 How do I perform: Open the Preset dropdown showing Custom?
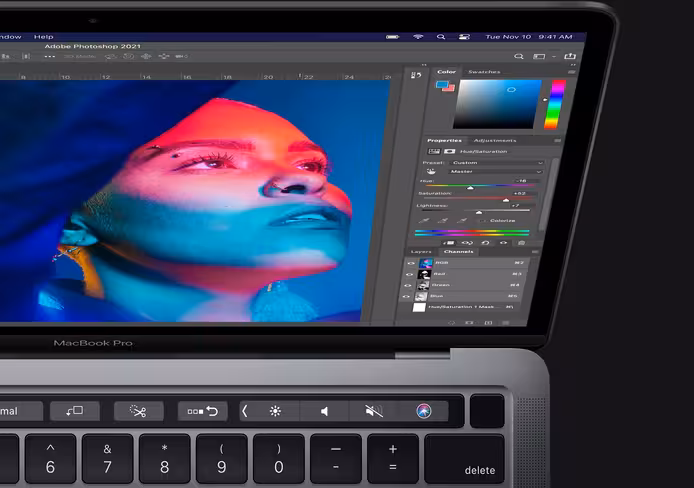point(496,163)
